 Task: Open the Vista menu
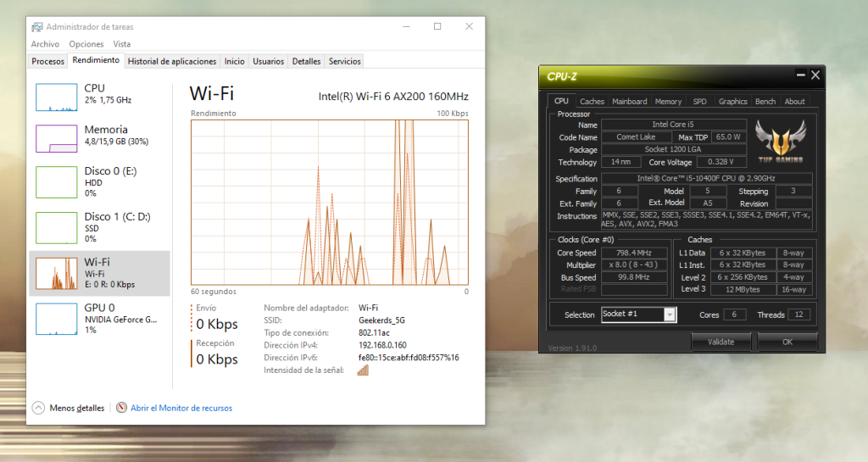coord(122,44)
